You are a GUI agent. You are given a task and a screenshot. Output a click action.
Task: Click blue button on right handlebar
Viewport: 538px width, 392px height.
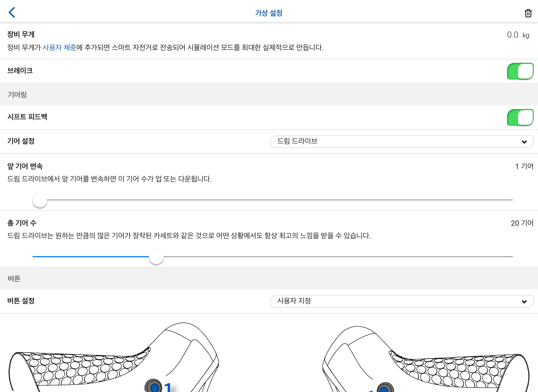[x=385, y=388]
